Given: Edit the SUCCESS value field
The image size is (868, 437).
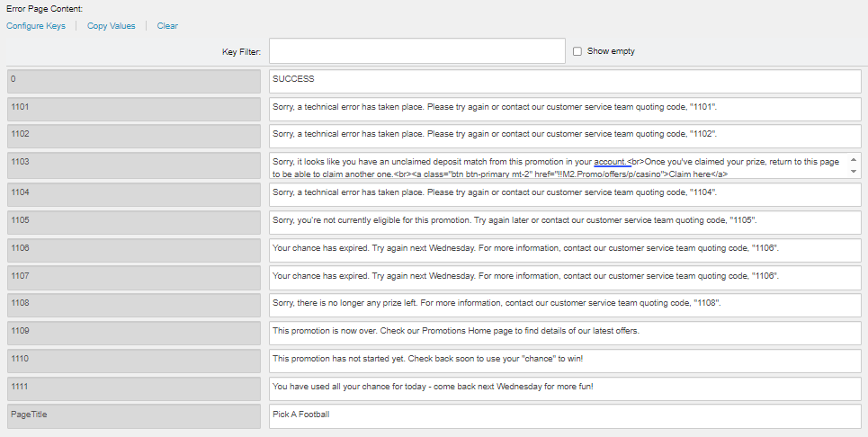Looking at the screenshot, I should (x=565, y=81).
